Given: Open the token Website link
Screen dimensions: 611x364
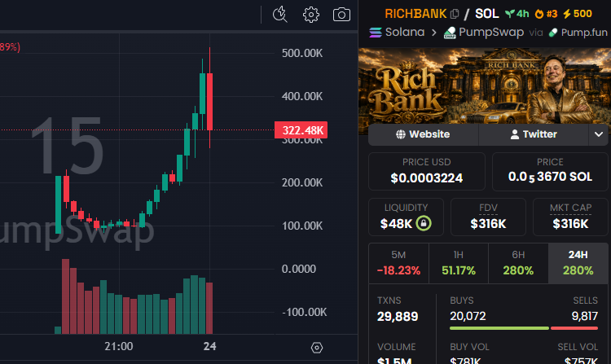Looking at the screenshot, I should [x=423, y=134].
